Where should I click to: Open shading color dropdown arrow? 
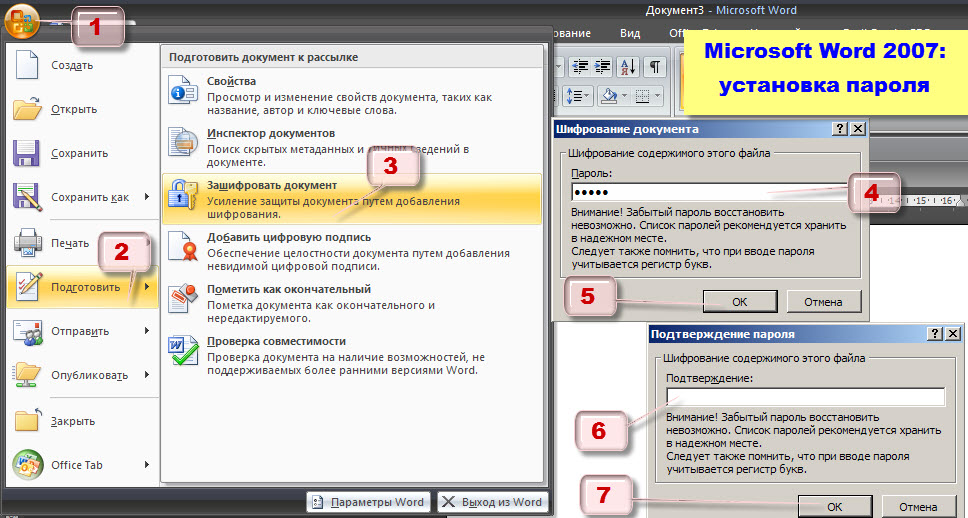click(x=625, y=96)
